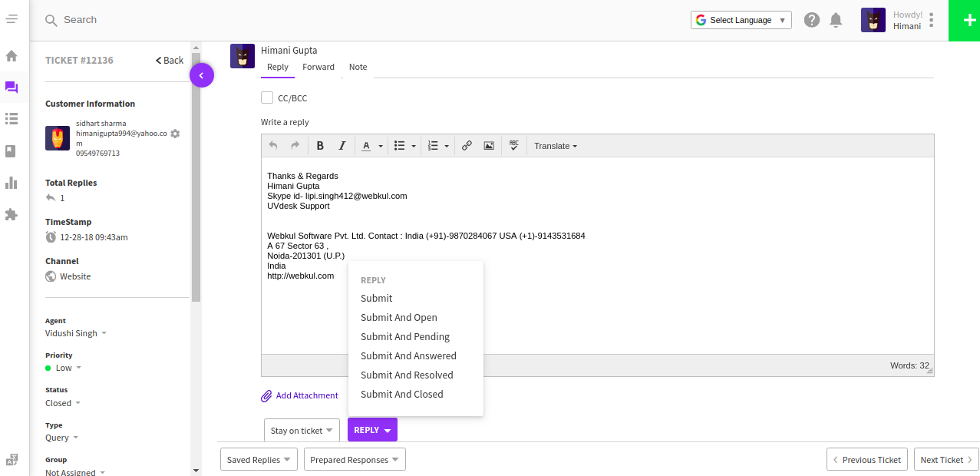Open the Reports bar-chart sidebar icon

[12, 183]
